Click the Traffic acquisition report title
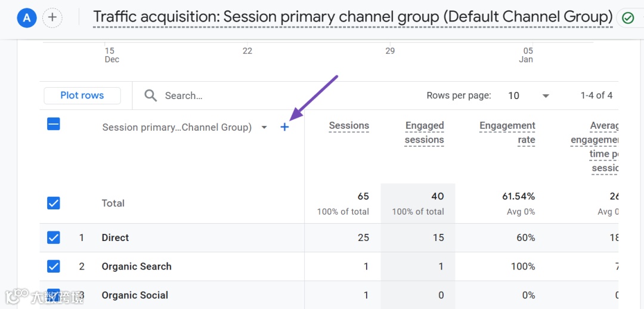 352,17
